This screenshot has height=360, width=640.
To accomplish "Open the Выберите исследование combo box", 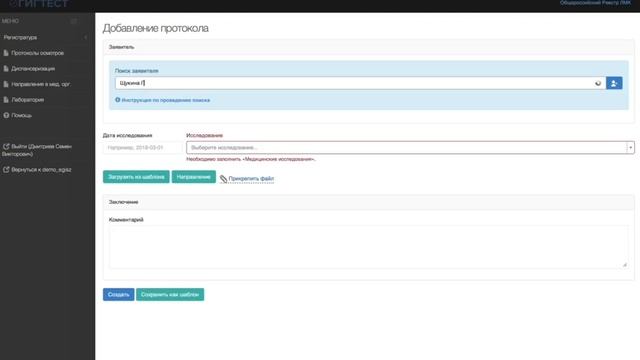I will point(410,147).
